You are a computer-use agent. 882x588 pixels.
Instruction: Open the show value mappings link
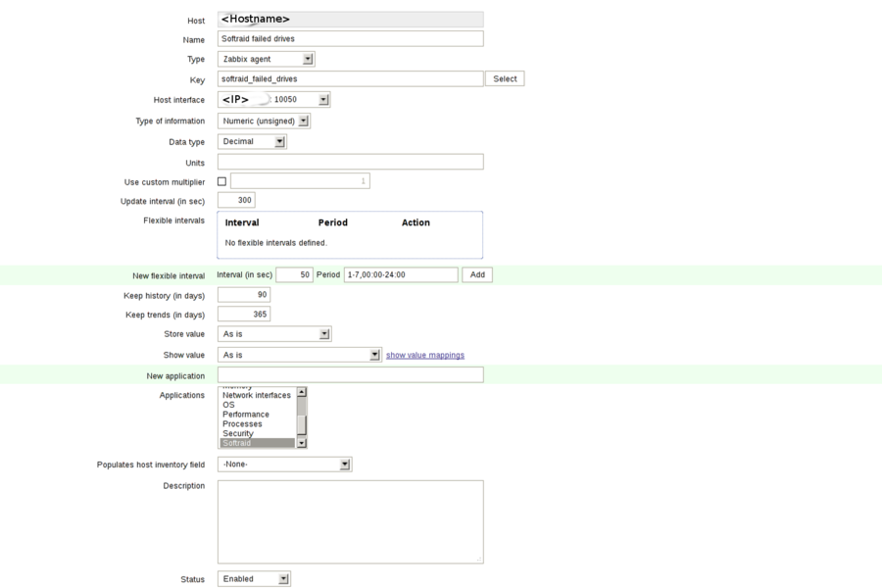424,355
